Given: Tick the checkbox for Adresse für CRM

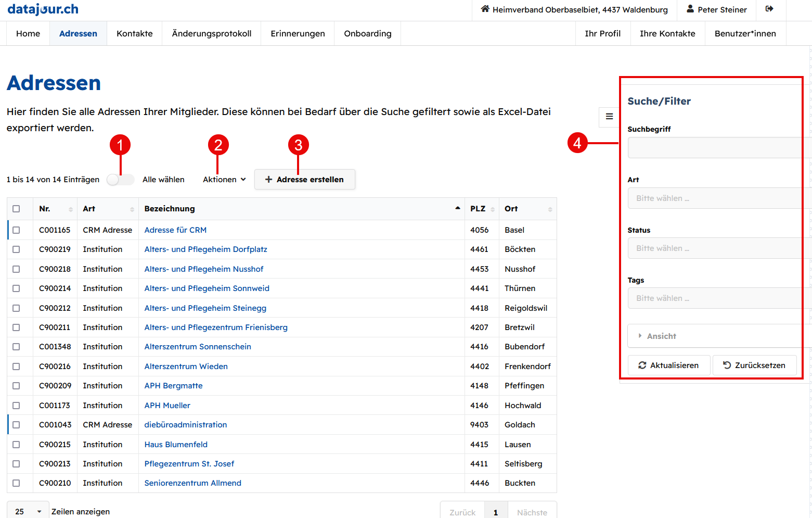Looking at the screenshot, I should point(16,230).
